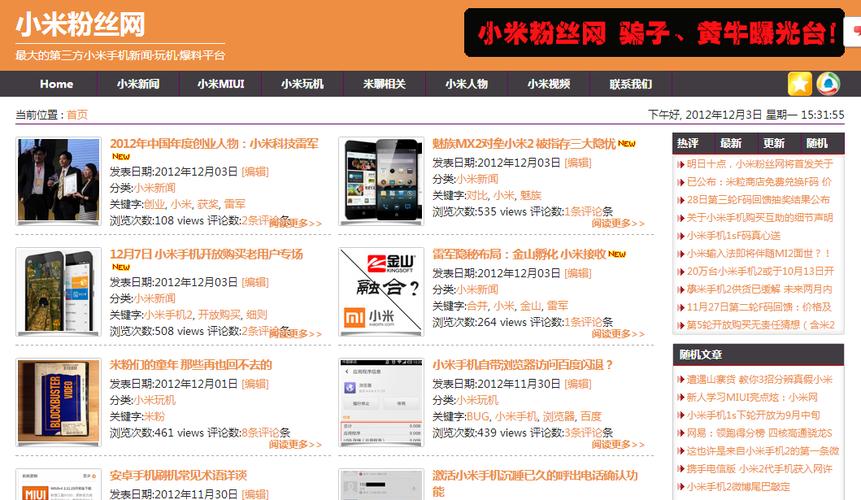
Task: Open the 小米MIUI navigation menu
Action: [x=220, y=84]
